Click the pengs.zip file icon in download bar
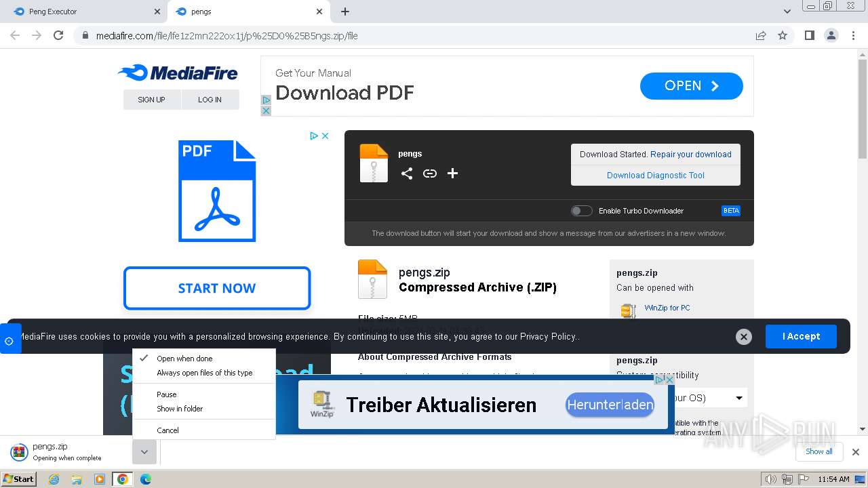Viewport: 868px width, 488px height. pos(19,452)
